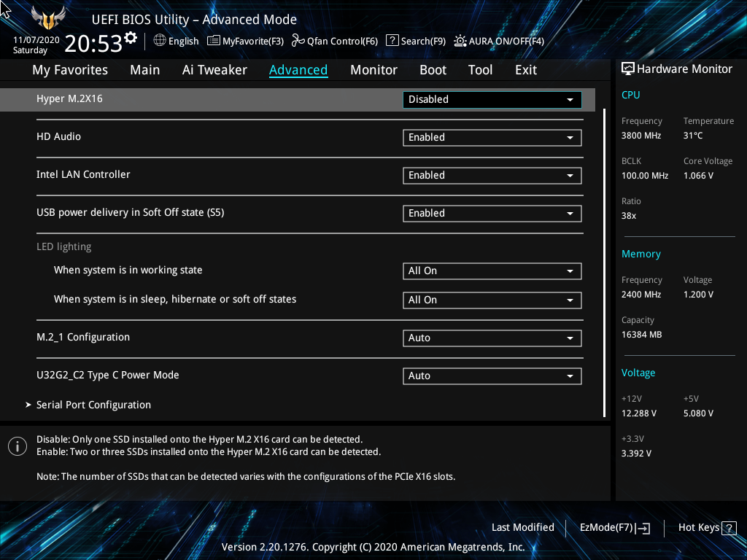Select the Exit tab
The image size is (747, 560).
point(526,70)
